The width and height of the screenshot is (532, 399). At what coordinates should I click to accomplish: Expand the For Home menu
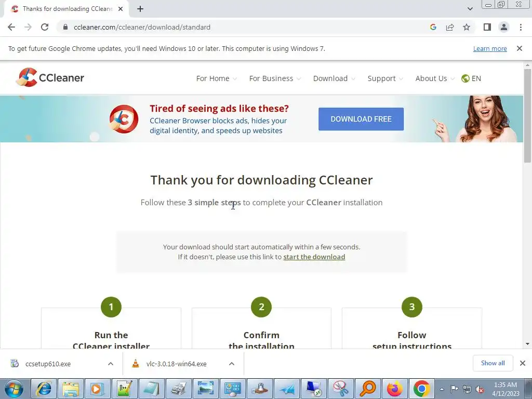[x=216, y=78]
